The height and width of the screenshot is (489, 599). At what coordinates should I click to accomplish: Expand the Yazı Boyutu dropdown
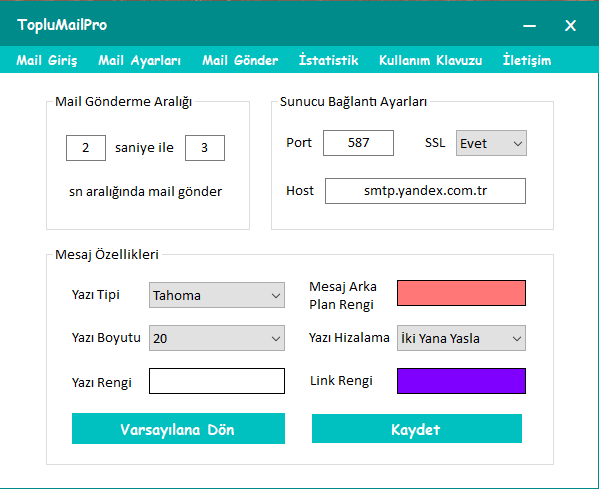tap(217, 338)
